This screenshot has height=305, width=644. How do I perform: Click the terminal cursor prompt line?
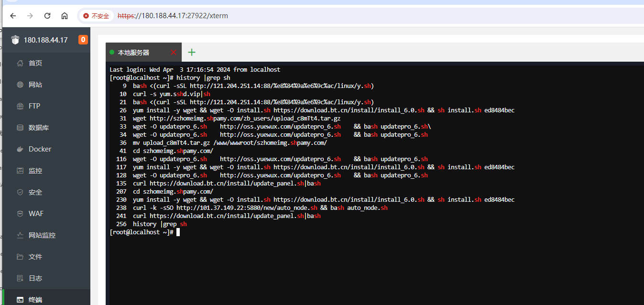click(x=144, y=232)
